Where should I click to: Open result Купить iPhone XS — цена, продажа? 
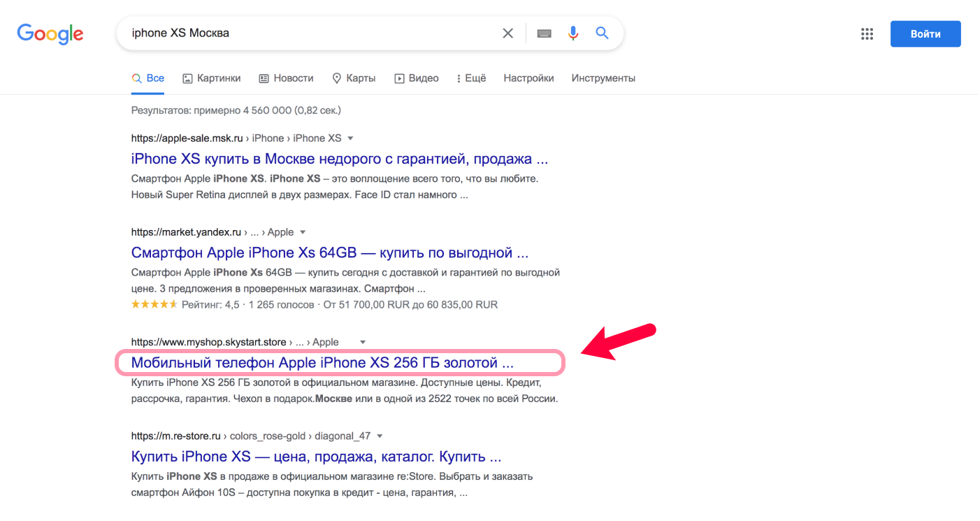317,457
